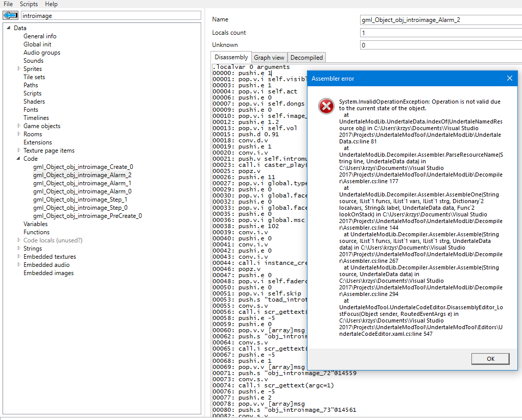The width and height of the screenshot is (522, 420).
Task: Select the Strings entry in the sidebar
Action: coord(34,248)
